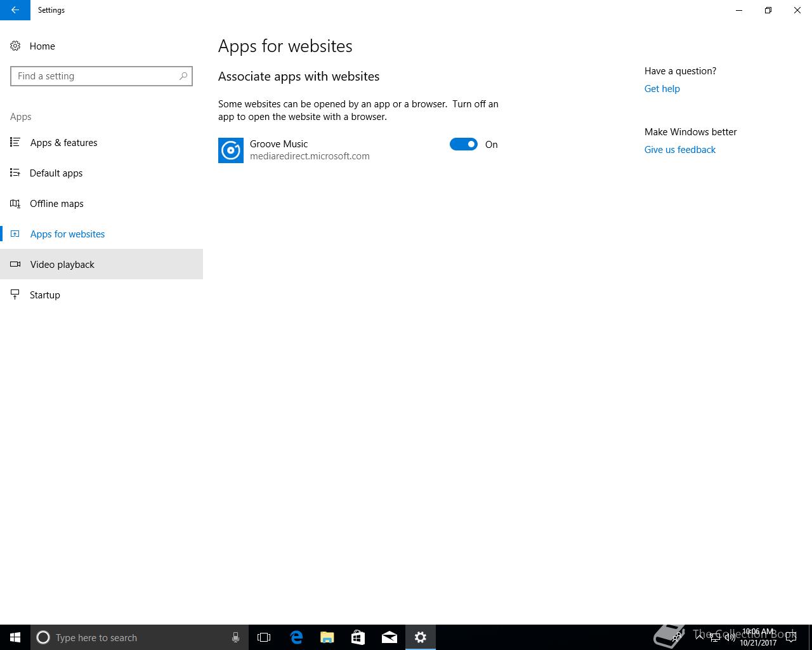812x650 pixels.
Task: Click the Video playback camera icon
Action: click(x=15, y=264)
